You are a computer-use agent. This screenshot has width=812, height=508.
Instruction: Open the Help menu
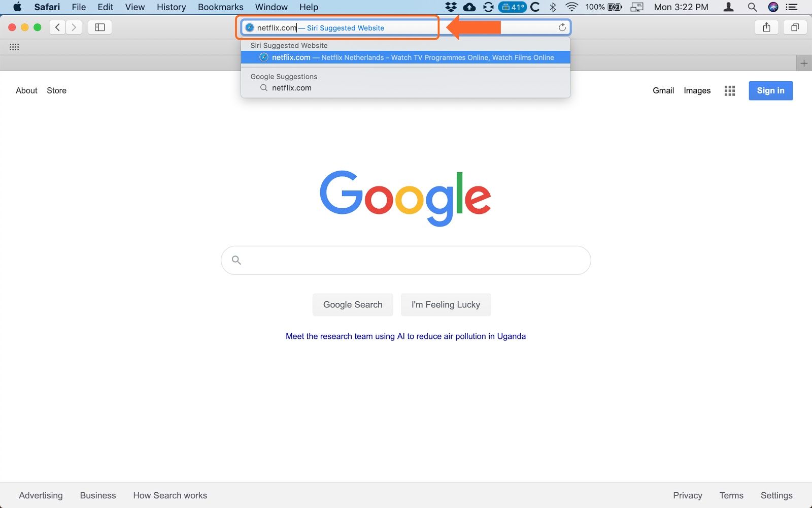[309, 7]
